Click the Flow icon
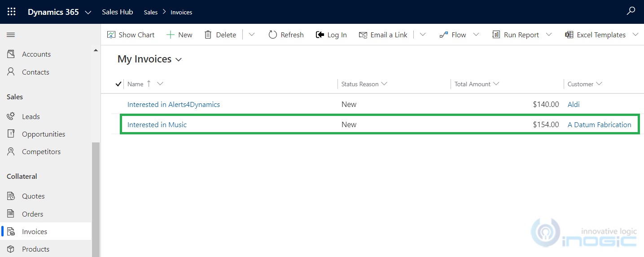644x257 pixels. point(444,35)
